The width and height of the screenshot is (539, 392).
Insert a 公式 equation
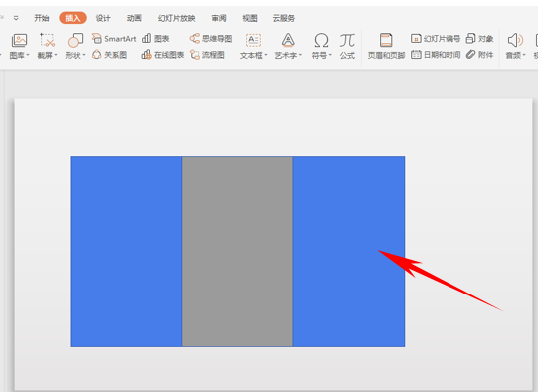point(347,46)
